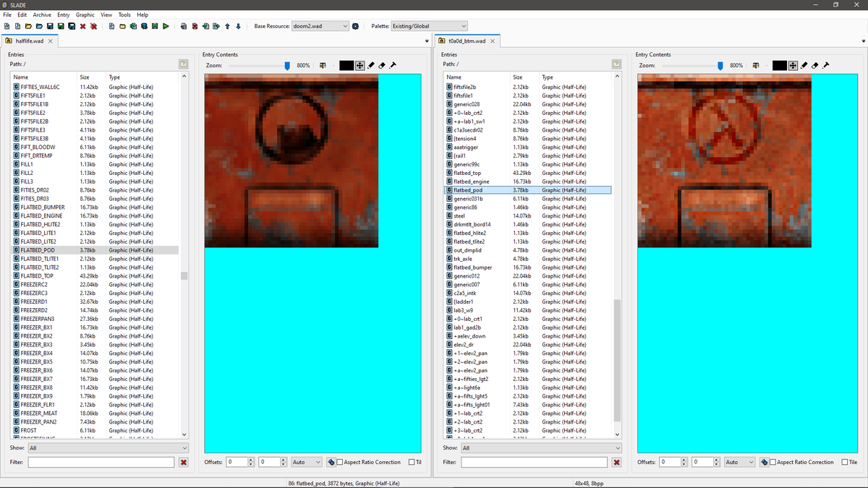Clear the right pane filter with red X
This screenshot has height=488, width=868.
click(x=617, y=462)
